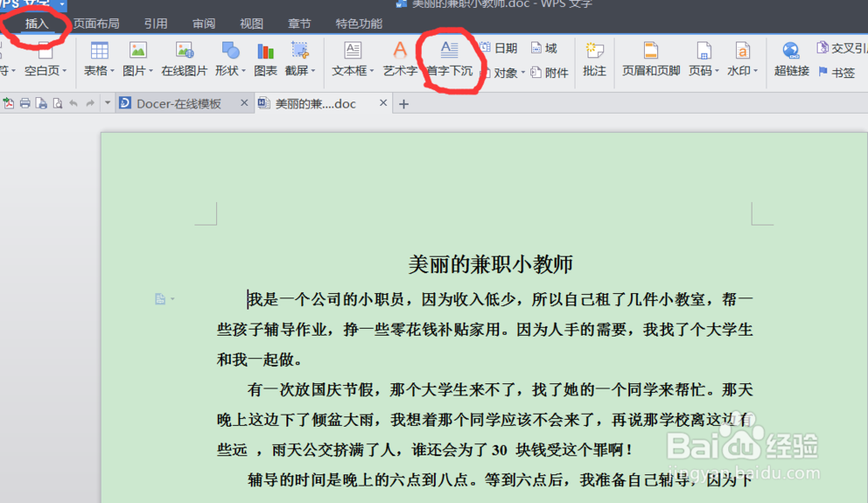Open 页眉和页脚 header and footer editor
The image size is (868, 503).
point(650,59)
